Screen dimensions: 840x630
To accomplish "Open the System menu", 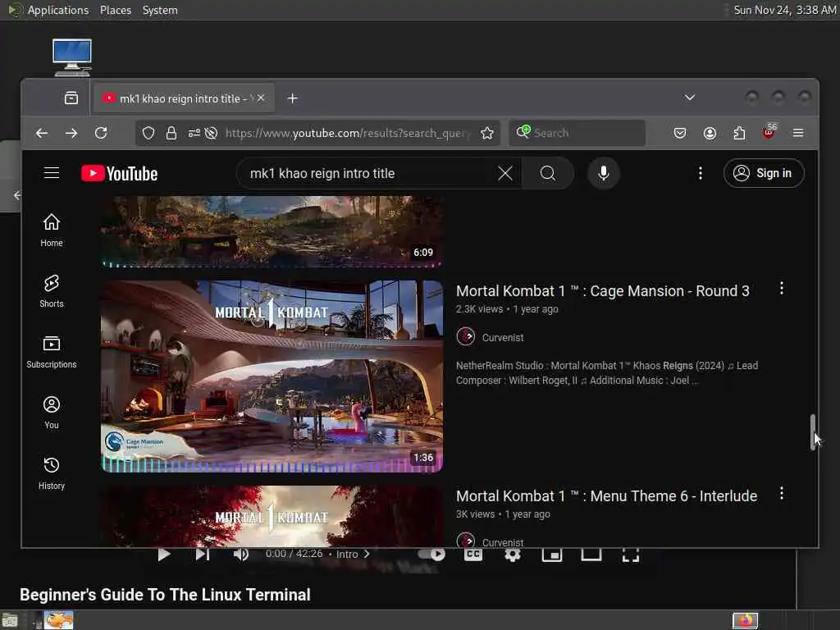I will pos(160,10).
